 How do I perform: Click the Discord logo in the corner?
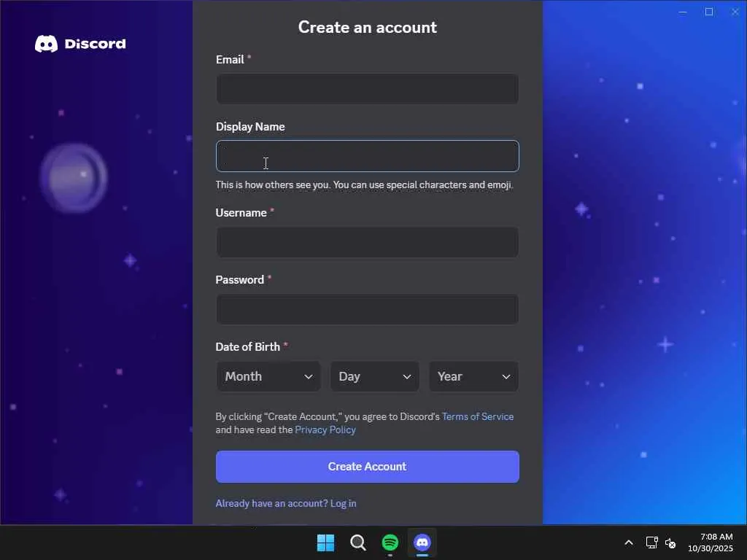[x=80, y=44]
